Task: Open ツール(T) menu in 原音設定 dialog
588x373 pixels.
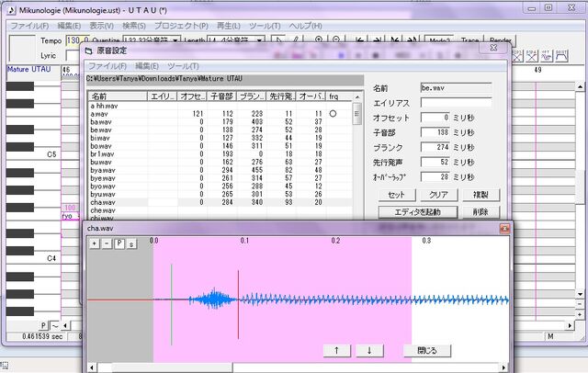Action: coord(183,66)
